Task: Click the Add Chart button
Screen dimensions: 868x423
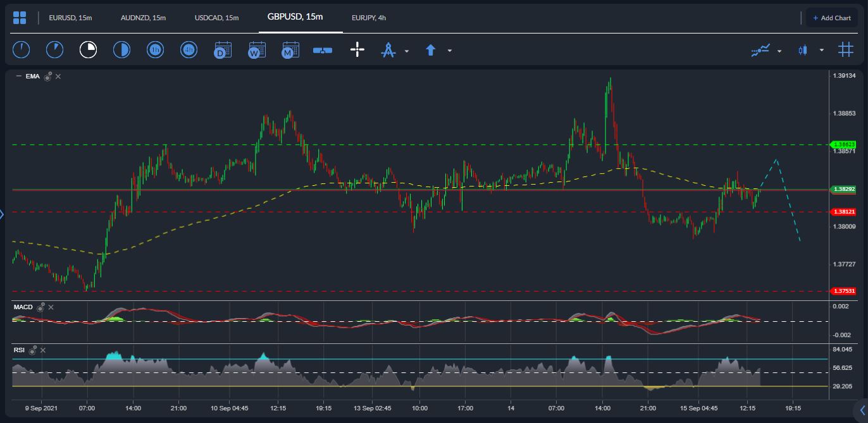Action: pos(832,18)
